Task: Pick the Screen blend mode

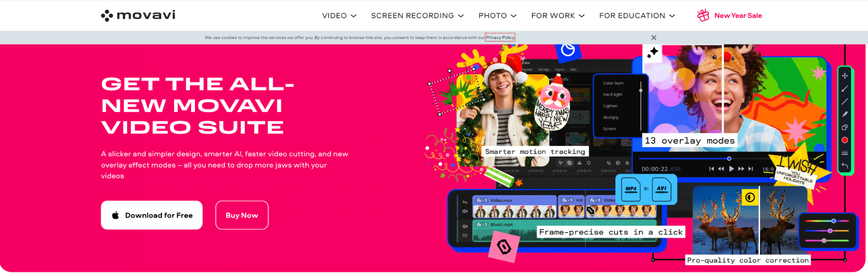Action: click(609, 129)
